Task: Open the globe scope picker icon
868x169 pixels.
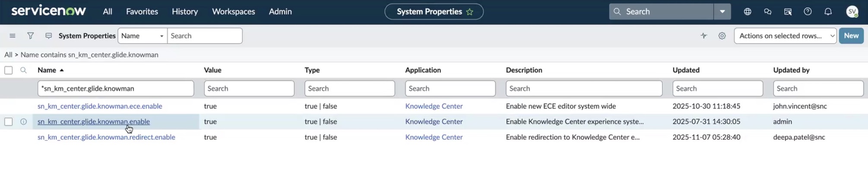Action: point(748,12)
